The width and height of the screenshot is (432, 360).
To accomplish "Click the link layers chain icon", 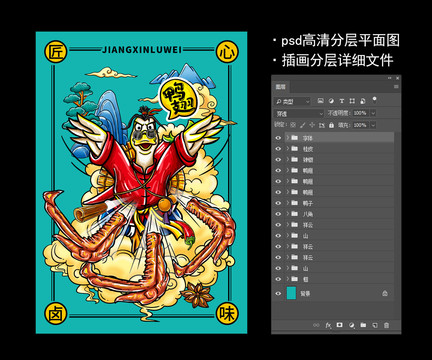I will tap(316, 325).
